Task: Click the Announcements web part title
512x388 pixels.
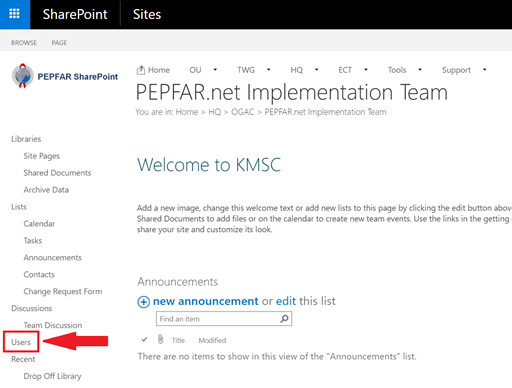Action: tap(178, 282)
